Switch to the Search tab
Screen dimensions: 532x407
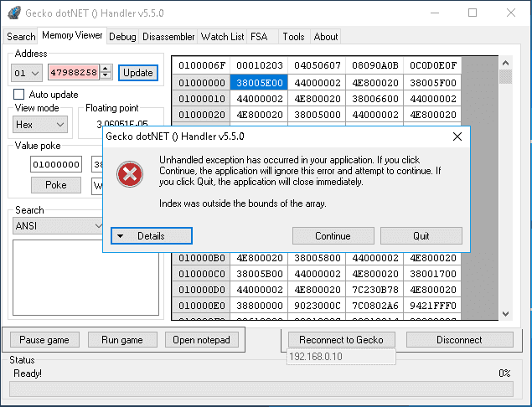tap(21, 36)
